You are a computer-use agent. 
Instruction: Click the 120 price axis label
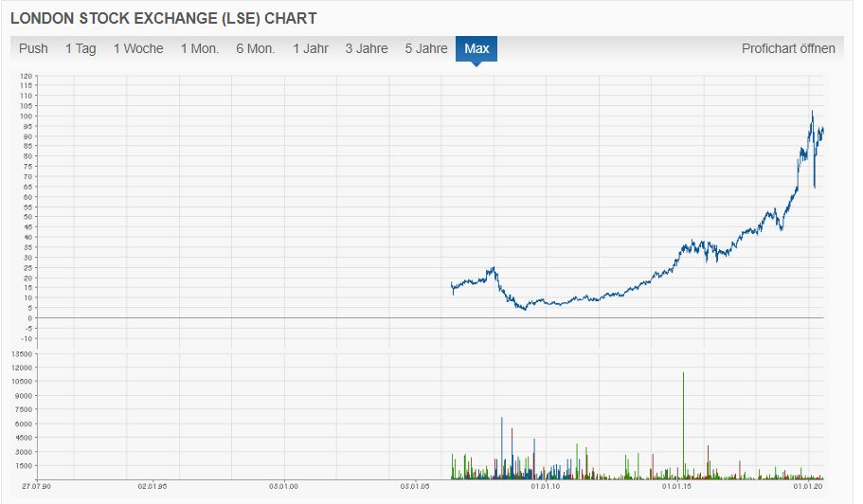pyautogui.click(x=26, y=76)
